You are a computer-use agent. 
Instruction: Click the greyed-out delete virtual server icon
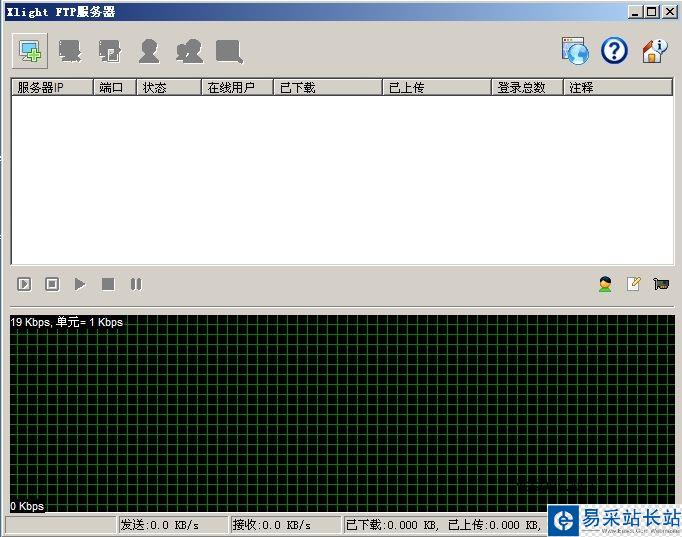pos(70,51)
